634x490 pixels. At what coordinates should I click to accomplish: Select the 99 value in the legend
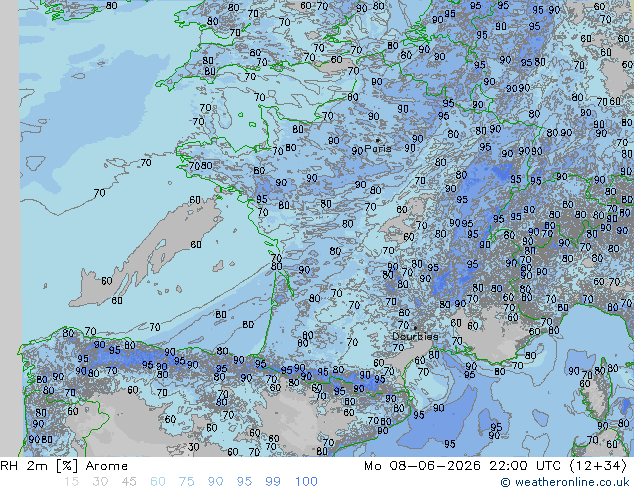(273, 482)
